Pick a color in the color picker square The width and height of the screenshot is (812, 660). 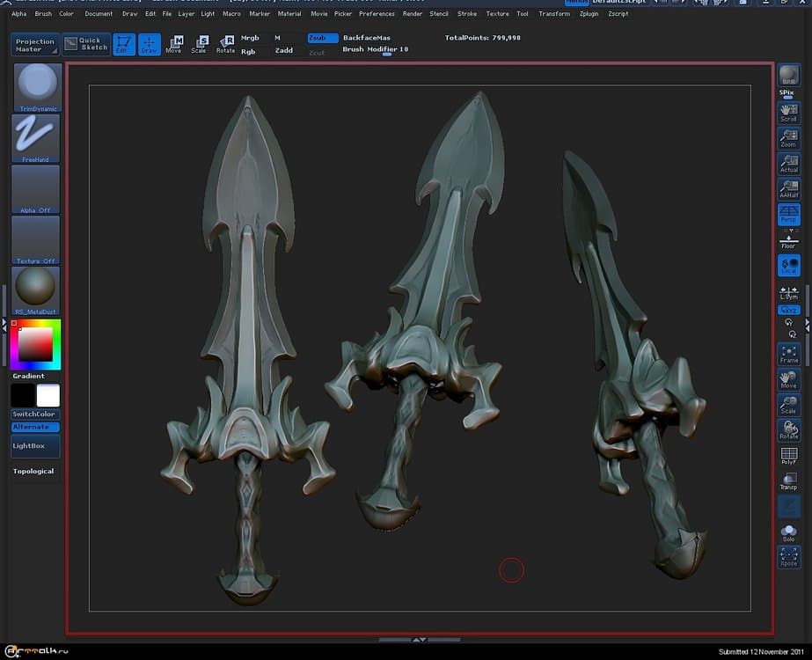pyautogui.click(x=35, y=344)
